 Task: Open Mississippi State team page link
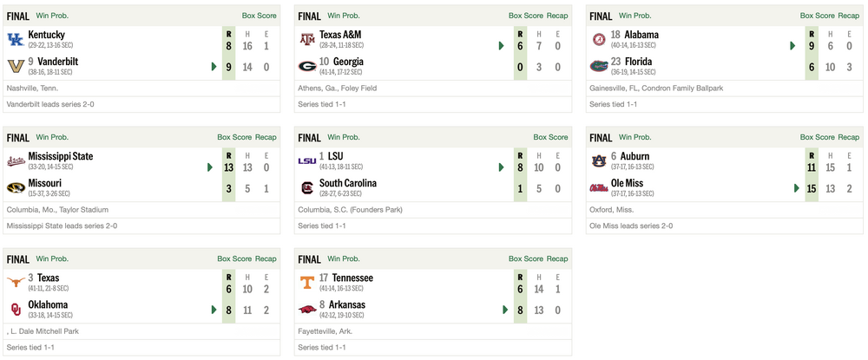61,156
